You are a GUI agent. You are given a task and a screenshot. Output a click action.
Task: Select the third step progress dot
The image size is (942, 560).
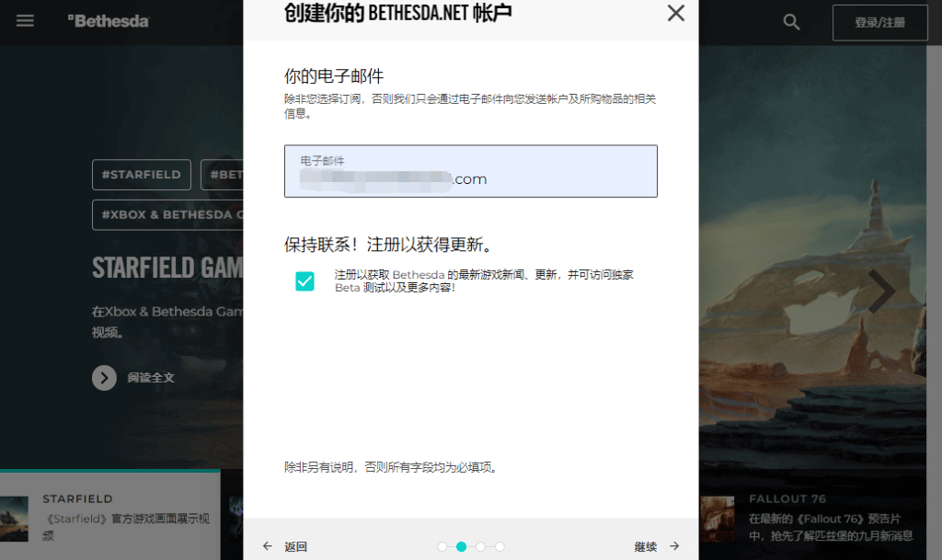480,547
